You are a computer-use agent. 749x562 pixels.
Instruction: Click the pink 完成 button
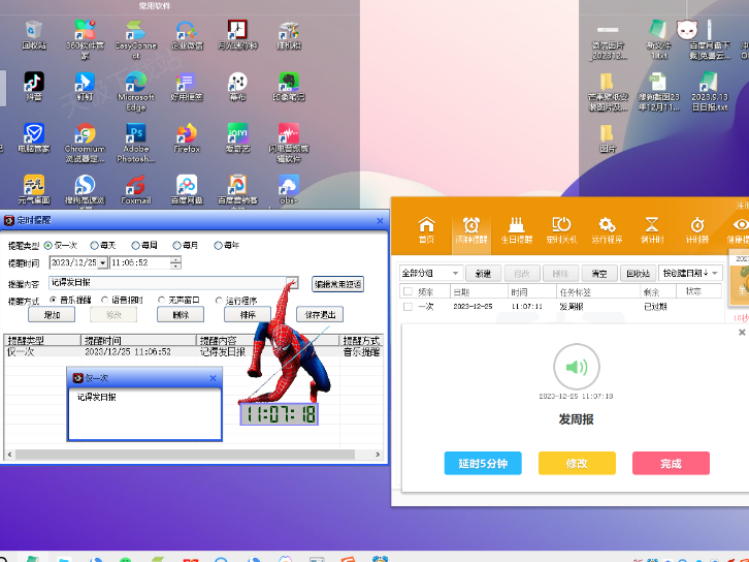[671, 463]
